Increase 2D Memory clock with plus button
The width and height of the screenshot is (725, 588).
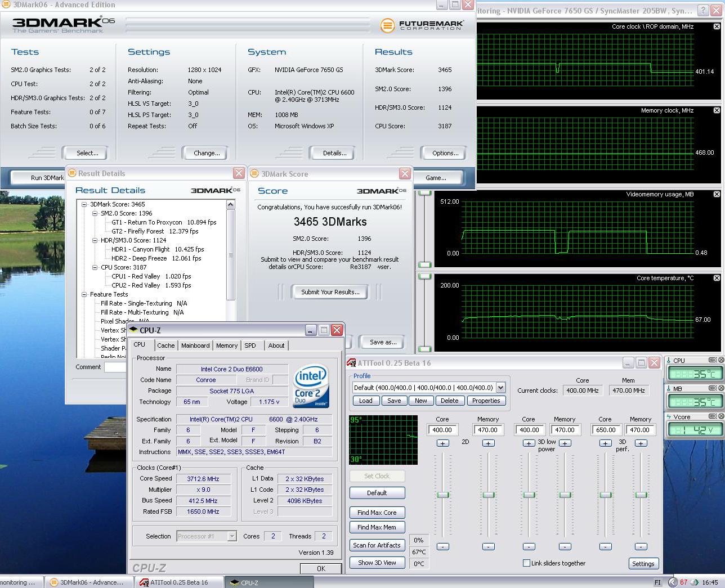pyautogui.click(x=489, y=443)
